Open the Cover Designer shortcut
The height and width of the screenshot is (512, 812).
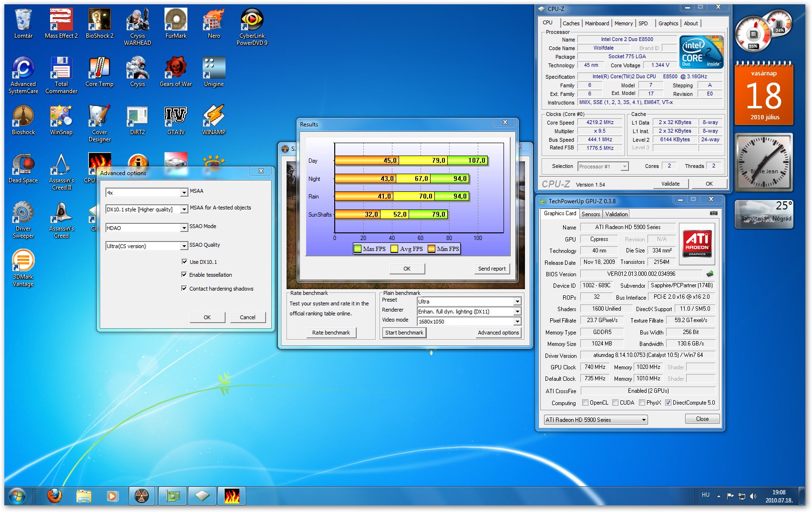click(99, 124)
